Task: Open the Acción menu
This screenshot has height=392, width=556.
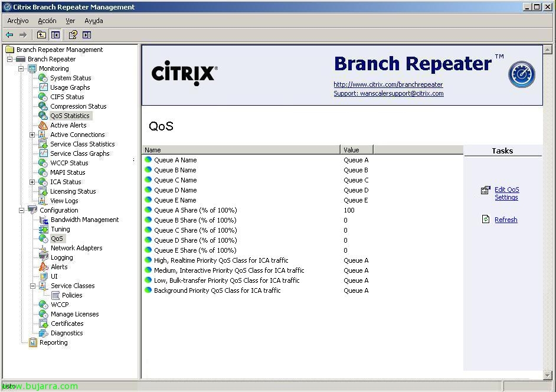Action: [x=47, y=21]
